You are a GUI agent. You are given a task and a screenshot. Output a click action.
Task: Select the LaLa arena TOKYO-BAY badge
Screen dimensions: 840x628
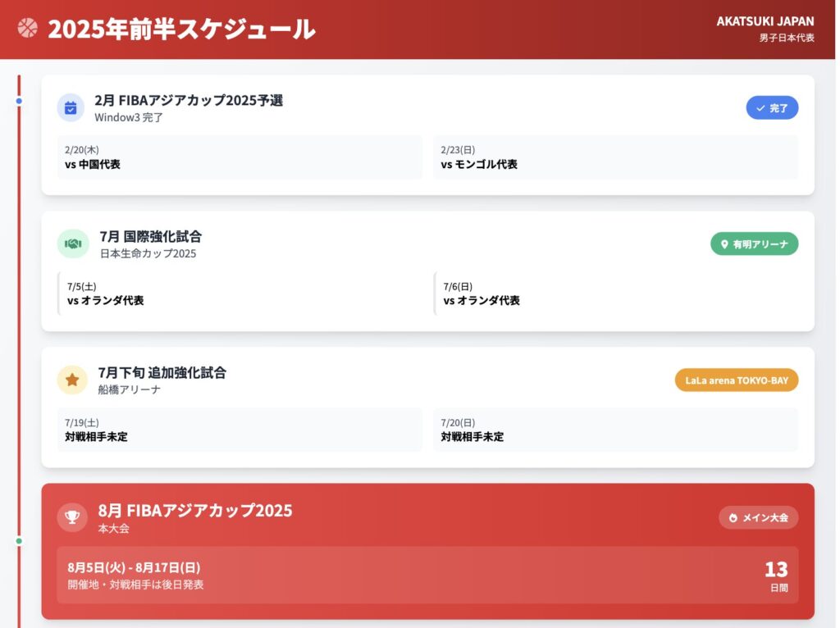(x=736, y=380)
